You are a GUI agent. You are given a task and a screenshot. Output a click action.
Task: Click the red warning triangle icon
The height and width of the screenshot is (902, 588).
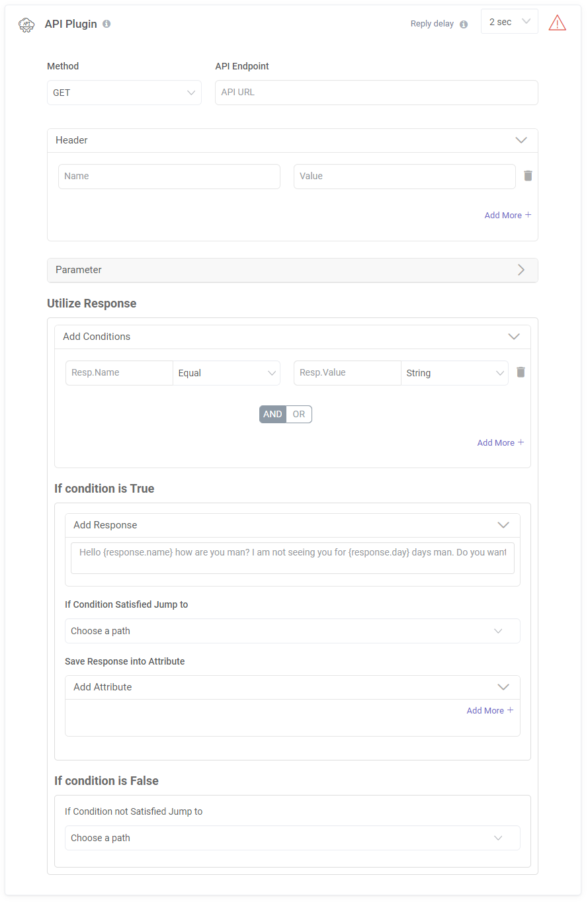[557, 23]
